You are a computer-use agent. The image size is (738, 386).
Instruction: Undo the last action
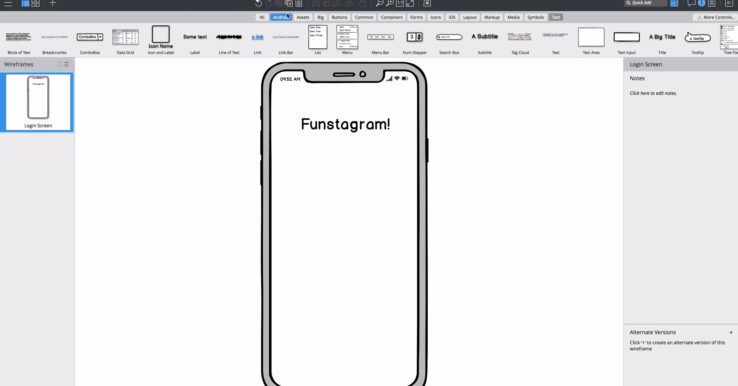pyautogui.click(x=258, y=3)
